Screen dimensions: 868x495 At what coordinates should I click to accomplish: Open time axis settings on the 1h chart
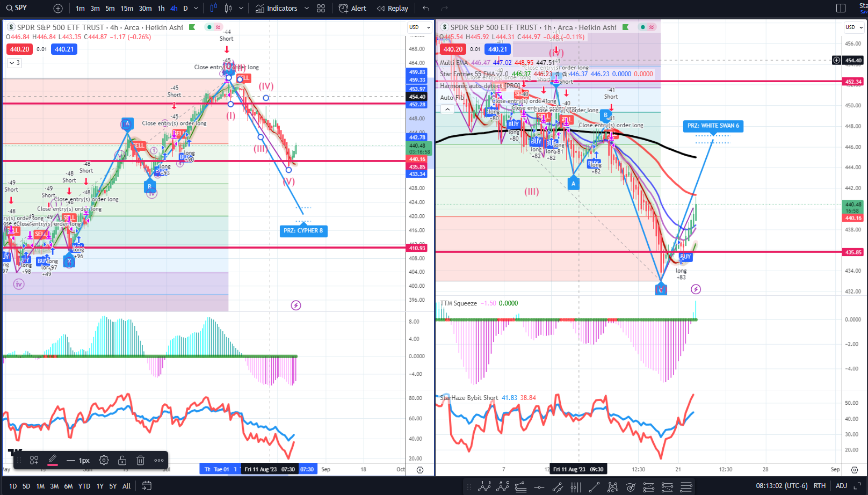(x=855, y=470)
